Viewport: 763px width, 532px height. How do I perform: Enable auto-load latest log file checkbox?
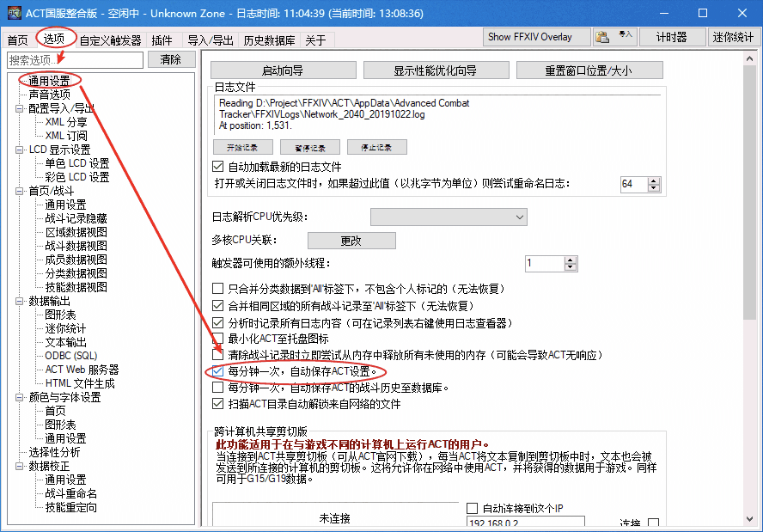pyautogui.click(x=218, y=167)
